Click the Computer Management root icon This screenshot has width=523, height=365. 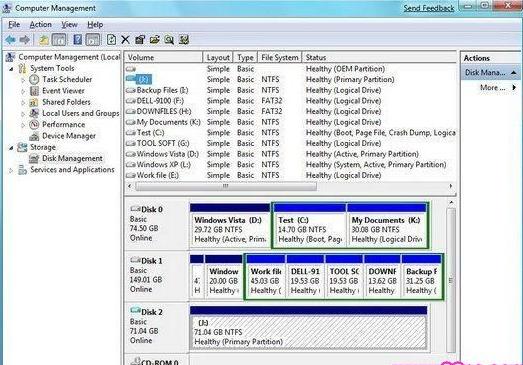[10, 57]
